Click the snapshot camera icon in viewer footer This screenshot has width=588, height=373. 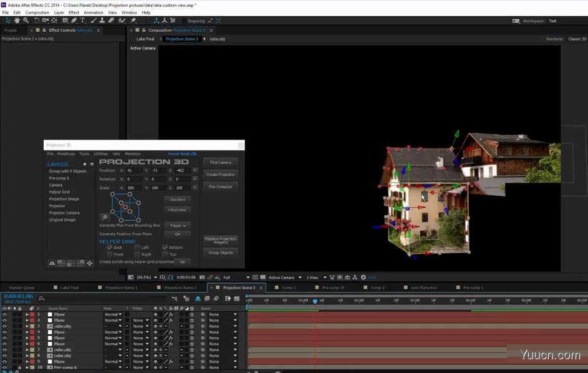coord(202,278)
